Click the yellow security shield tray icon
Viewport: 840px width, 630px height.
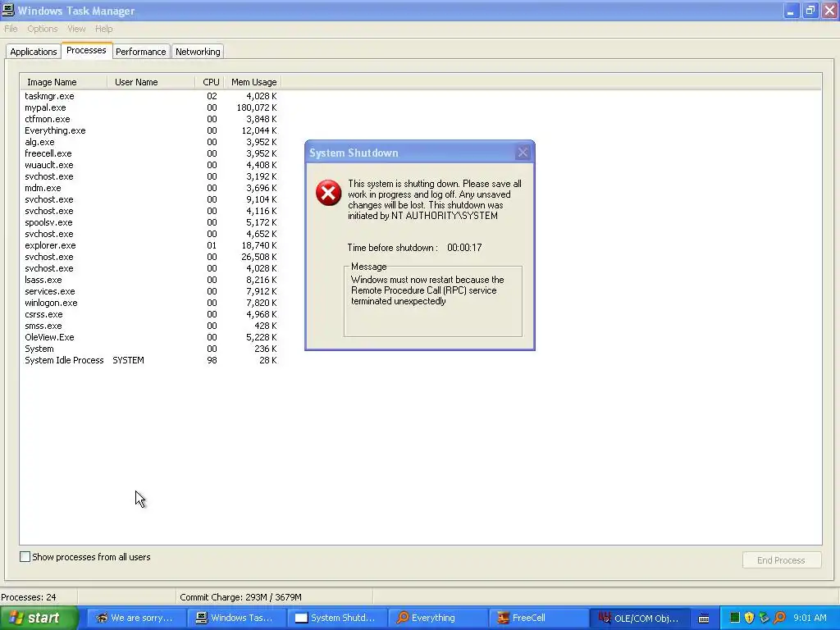pos(750,618)
